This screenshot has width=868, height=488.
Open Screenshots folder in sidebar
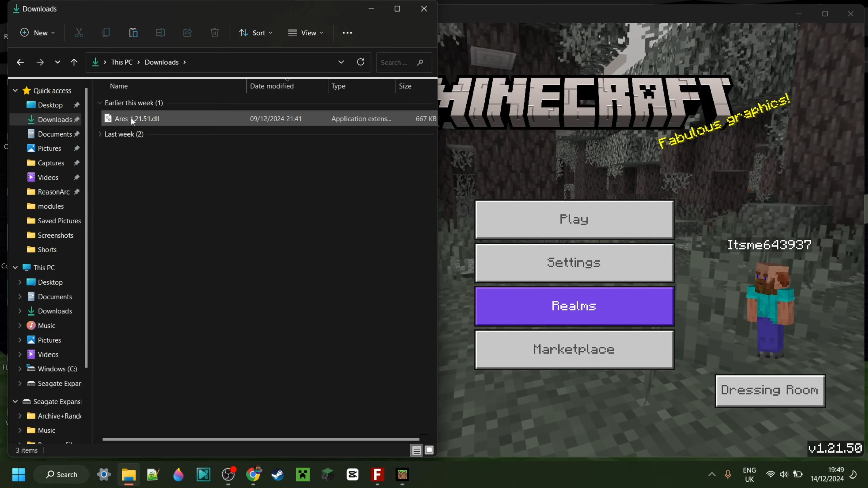[x=55, y=235]
